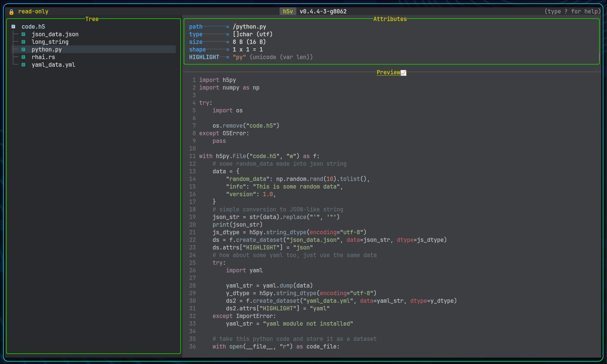Screen dimensions: 607x364
Task: Click line 15 "info" entry
Action: click(284, 186)
